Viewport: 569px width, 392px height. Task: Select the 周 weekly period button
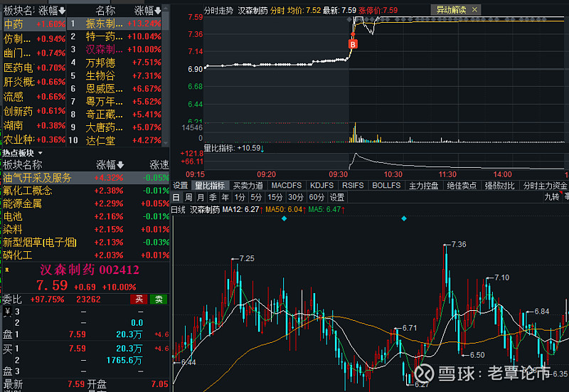pos(188,198)
